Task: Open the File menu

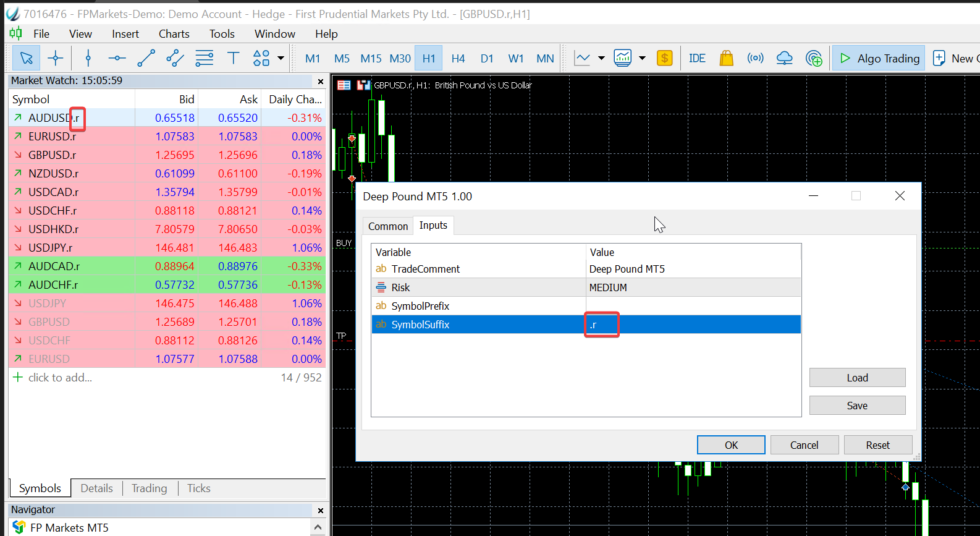Action: pos(41,33)
